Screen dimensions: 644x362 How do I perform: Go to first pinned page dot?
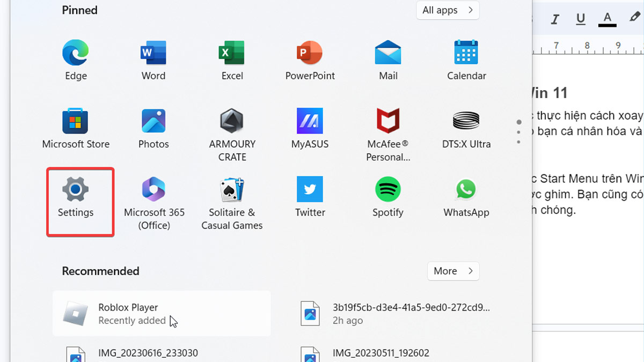click(x=518, y=122)
